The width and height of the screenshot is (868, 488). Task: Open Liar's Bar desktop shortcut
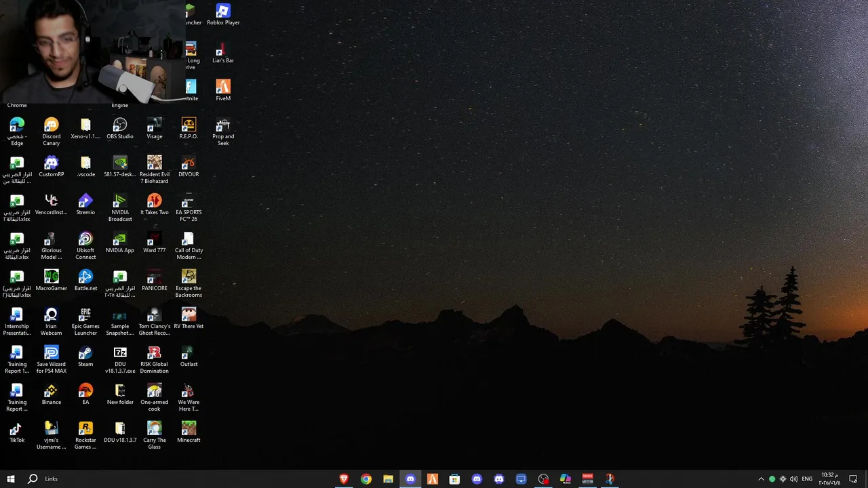click(223, 53)
